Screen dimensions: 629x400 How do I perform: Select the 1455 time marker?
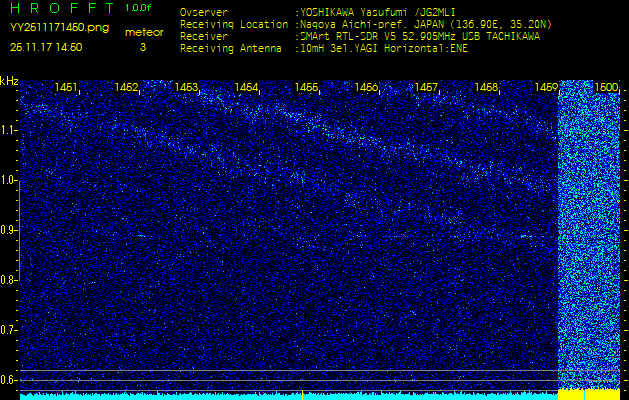[x=306, y=88]
